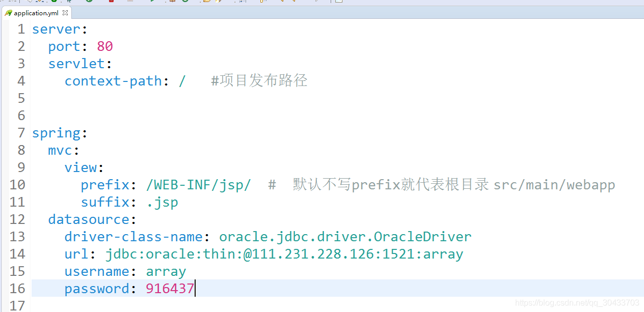Click the password value 916437

coord(170,289)
